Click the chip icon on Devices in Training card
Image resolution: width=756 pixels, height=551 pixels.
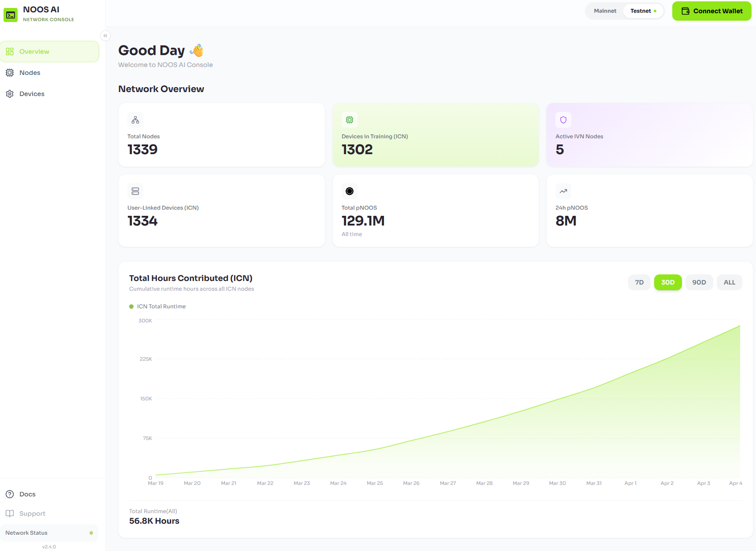coord(349,119)
